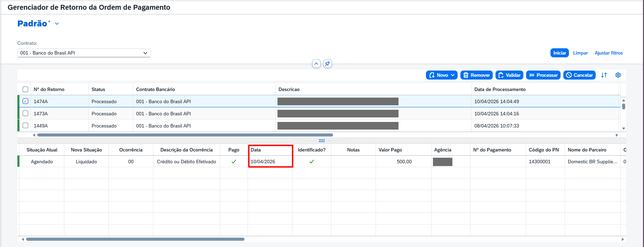Click the green check in Identificado? column
This screenshot has height=247, width=644.
pyautogui.click(x=312, y=162)
